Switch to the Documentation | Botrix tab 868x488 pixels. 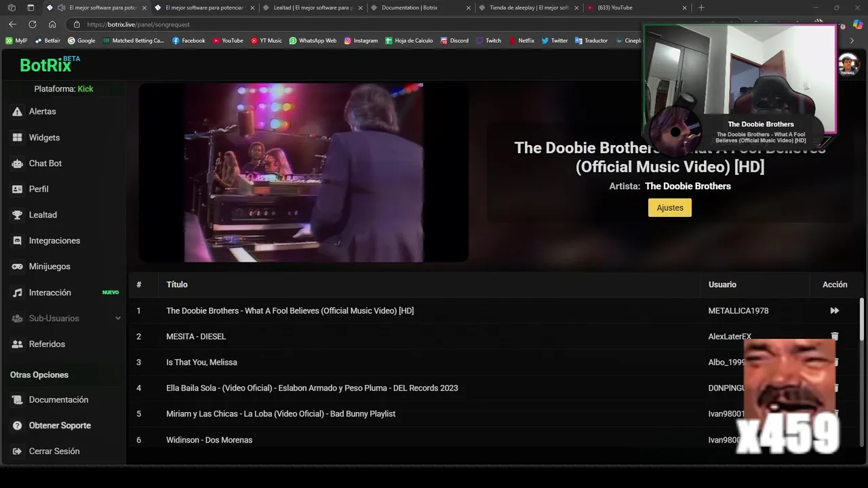click(x=420, y=7)
